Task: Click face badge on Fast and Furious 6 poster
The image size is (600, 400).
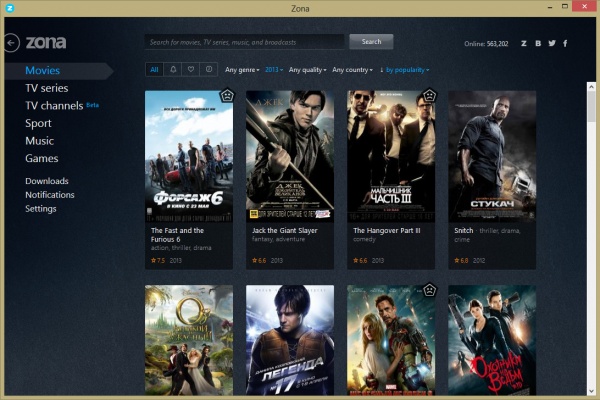Action: [x=227, y=96]
